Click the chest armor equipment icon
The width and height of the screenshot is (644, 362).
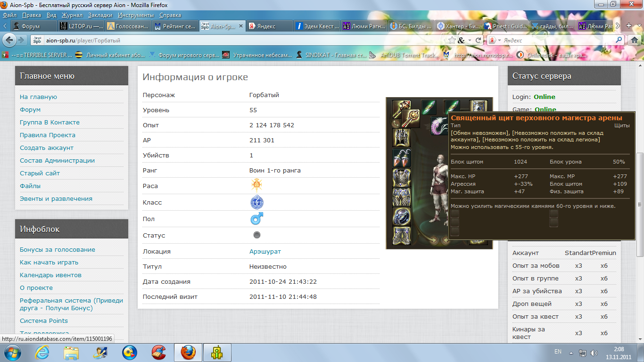[x=402, y=178]
